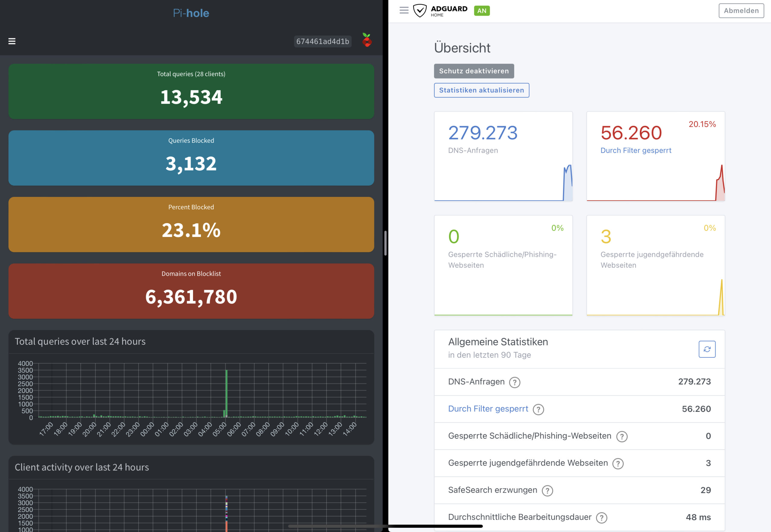Click help icon next to DNS-Anfragen
This screenshot has width=771, height=532.
tap(515, 382)
